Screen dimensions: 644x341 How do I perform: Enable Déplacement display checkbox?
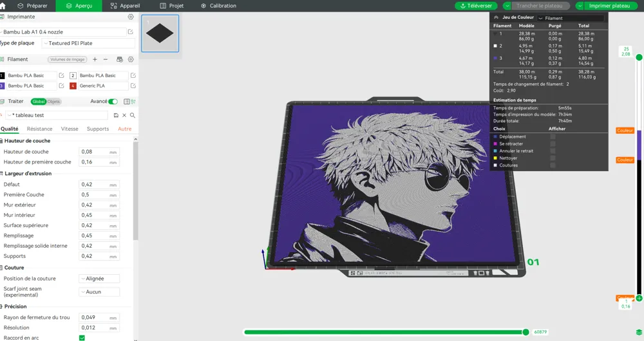click(x=553, y=136)
